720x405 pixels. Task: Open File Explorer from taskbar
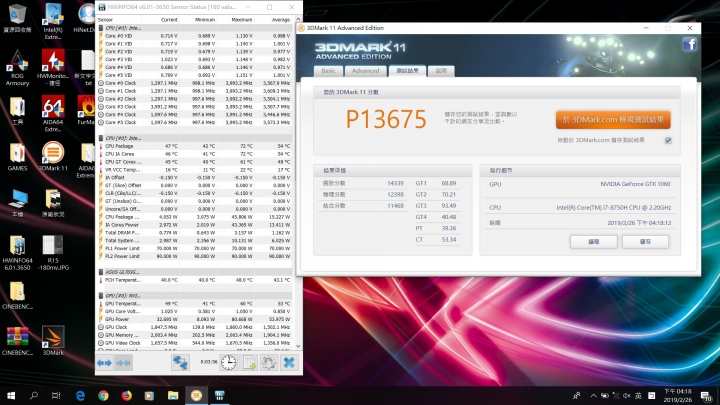[173, 395]
